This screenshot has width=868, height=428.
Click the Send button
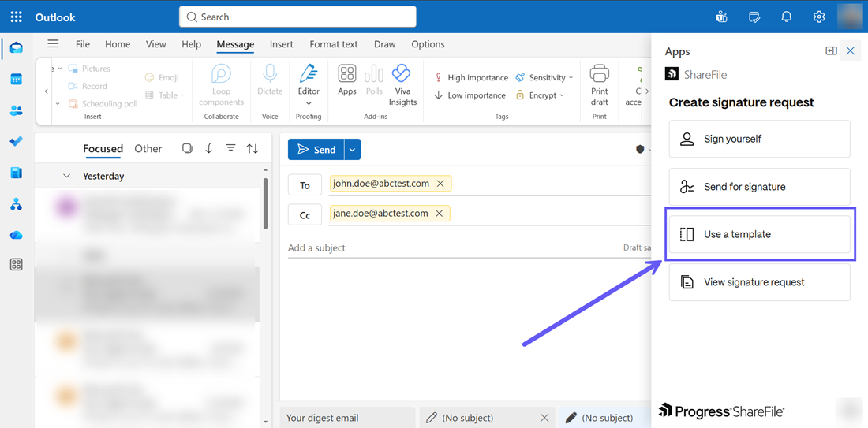pos(316,149)
